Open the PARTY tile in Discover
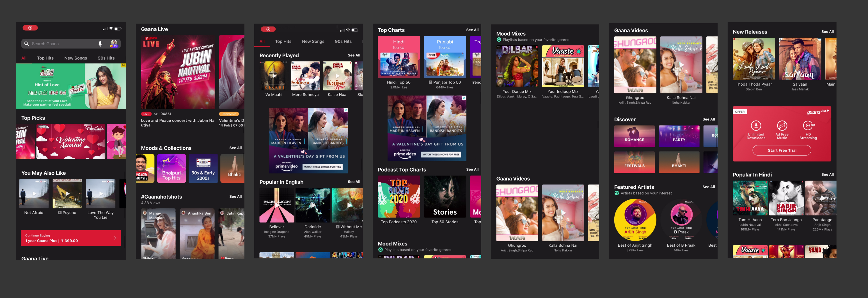The image size is (868, 298). pyautogui.click(x=679, y=136)
